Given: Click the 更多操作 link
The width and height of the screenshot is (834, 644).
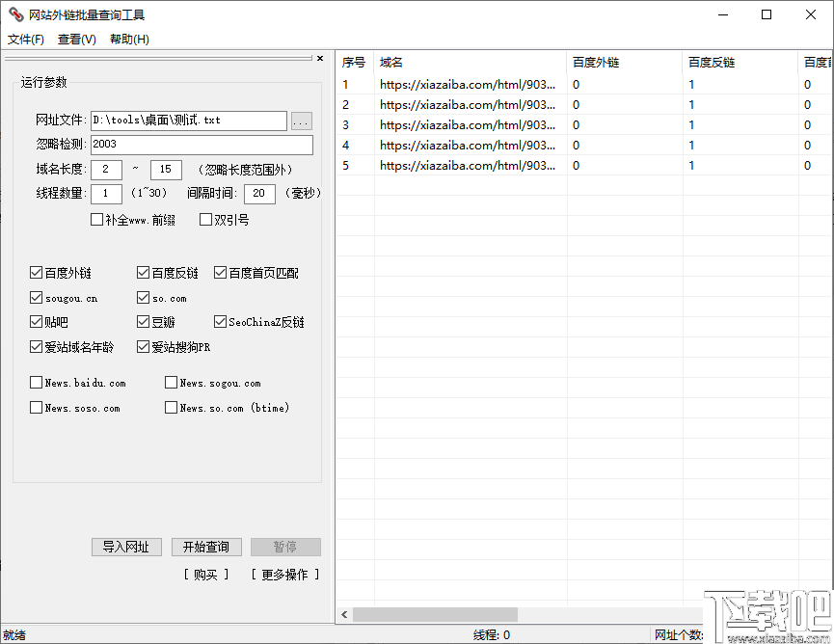Looking at the screenshot, I should (x=283, y=573).
